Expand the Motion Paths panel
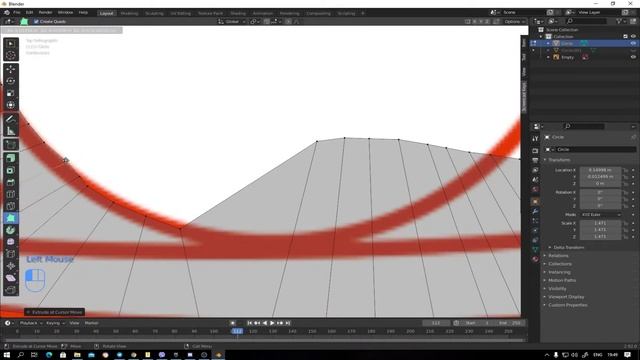This screenshot has width=640, height=360. tap(562, 280)
